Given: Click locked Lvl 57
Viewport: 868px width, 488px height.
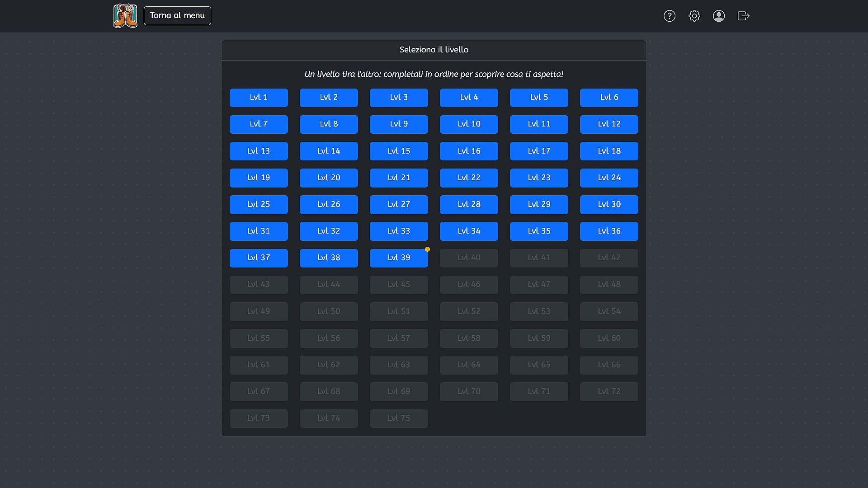Looking at the screenshot, I should (x=399, y=338).
